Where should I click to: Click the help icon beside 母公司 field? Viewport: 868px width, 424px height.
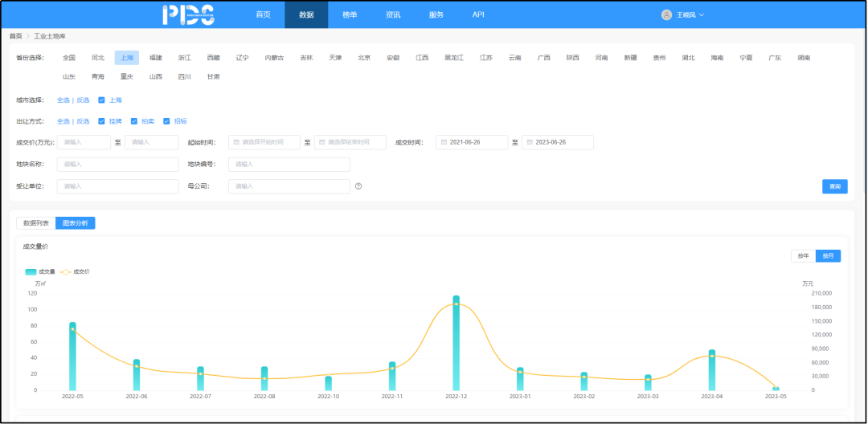[x=358, y=186]
